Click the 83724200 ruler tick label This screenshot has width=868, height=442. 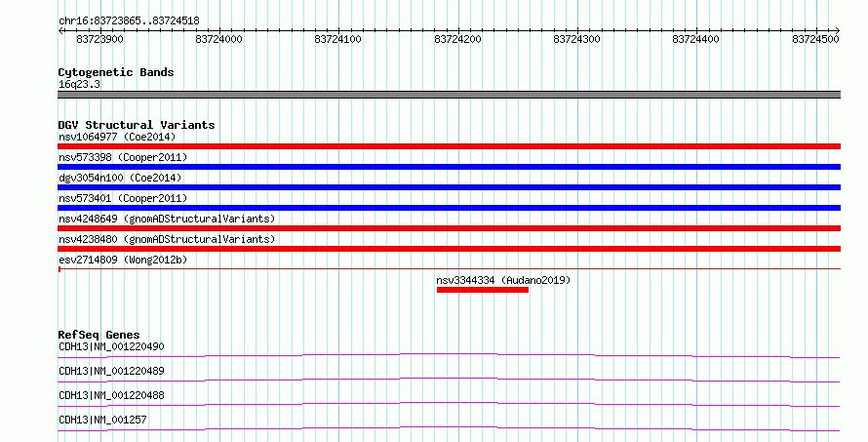(x=457, y=39)
